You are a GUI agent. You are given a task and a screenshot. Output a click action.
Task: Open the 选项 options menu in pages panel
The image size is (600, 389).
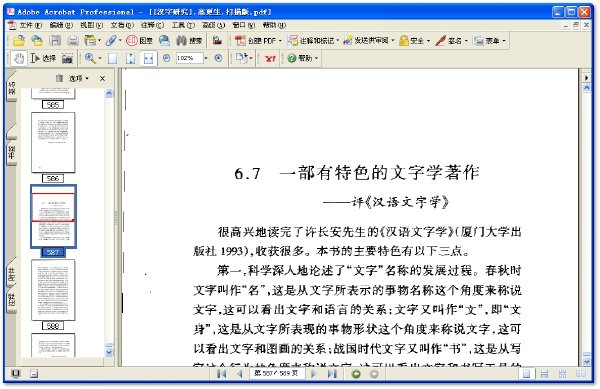[x=78, y=78]
